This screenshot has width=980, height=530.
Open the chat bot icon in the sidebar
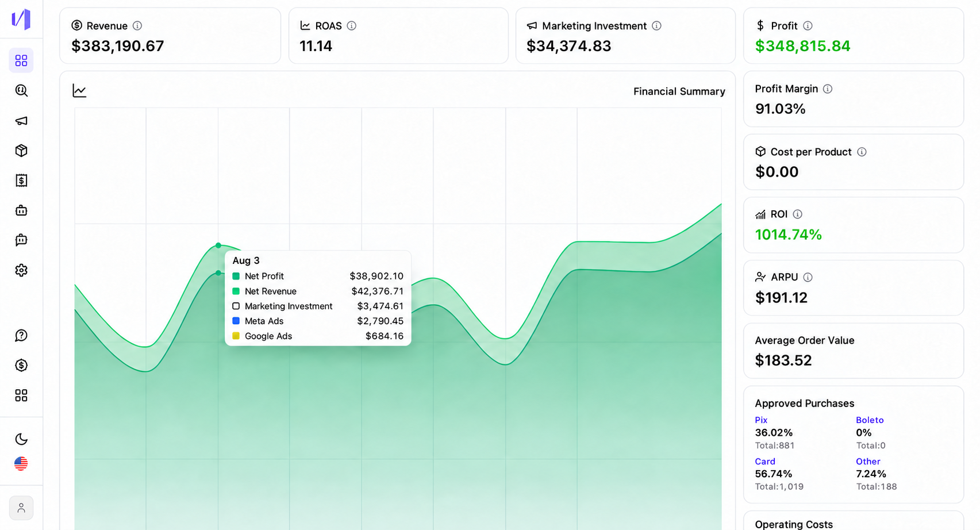(21, 240)
